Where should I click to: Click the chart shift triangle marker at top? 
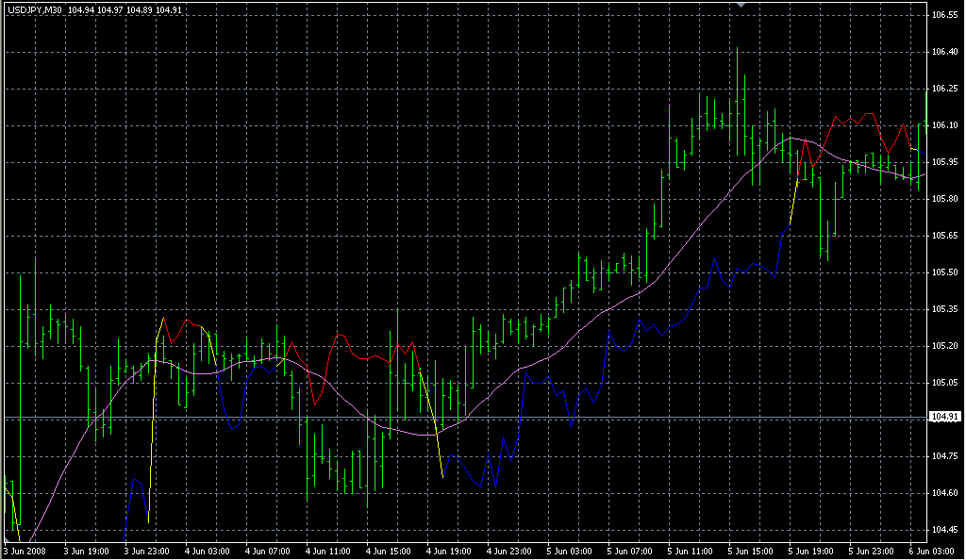[741, 5]
